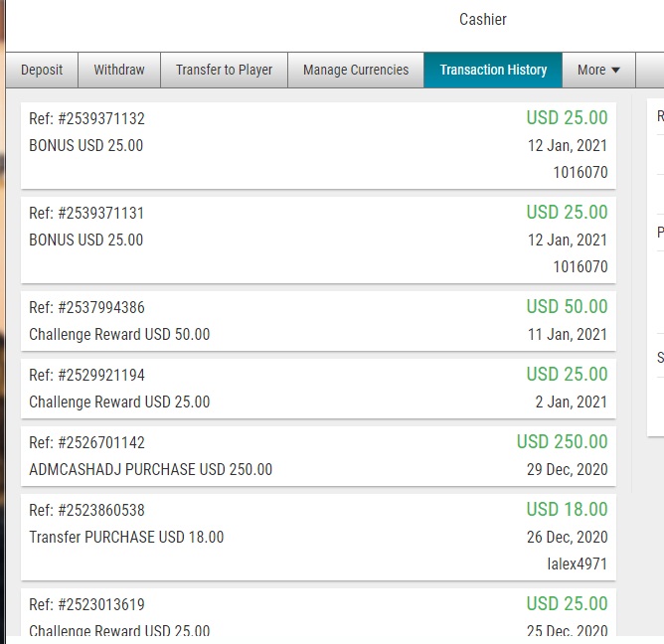Open transaction Ref #2539371131
Screen dimensions: 664x644
(x=318, y=240)
